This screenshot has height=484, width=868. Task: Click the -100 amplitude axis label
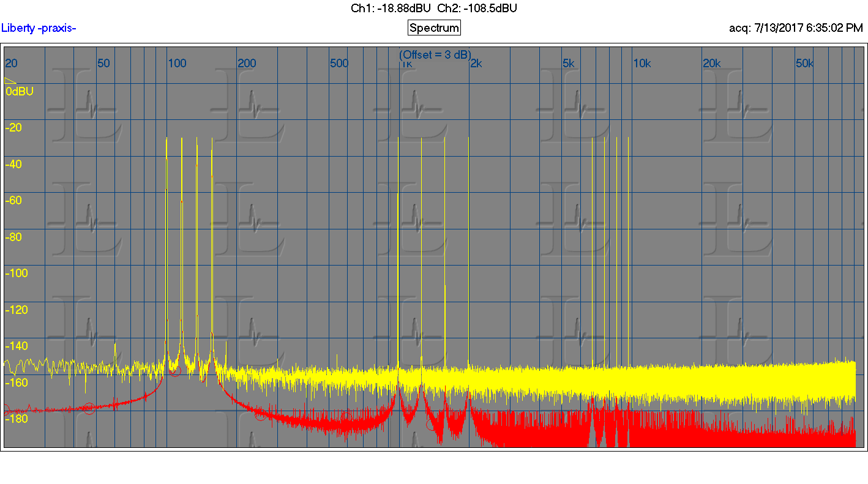pos(17,273)
